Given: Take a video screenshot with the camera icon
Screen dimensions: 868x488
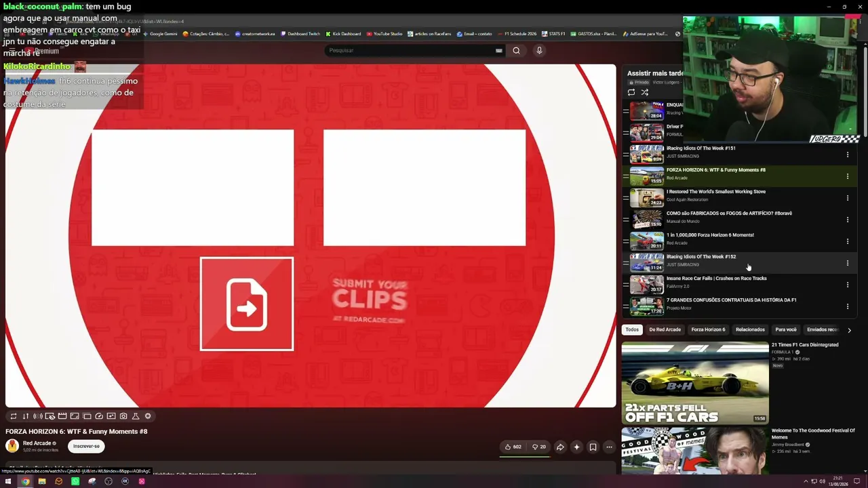Looking at the screenshot, I should [x=123, y=416].
